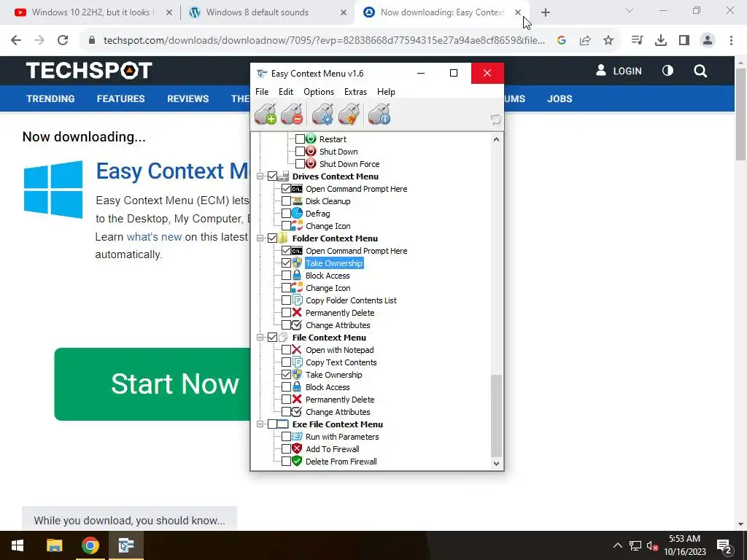Check the Copy Folder Contents List box
This screenshot has height=560, width=747.
point(286,300)
